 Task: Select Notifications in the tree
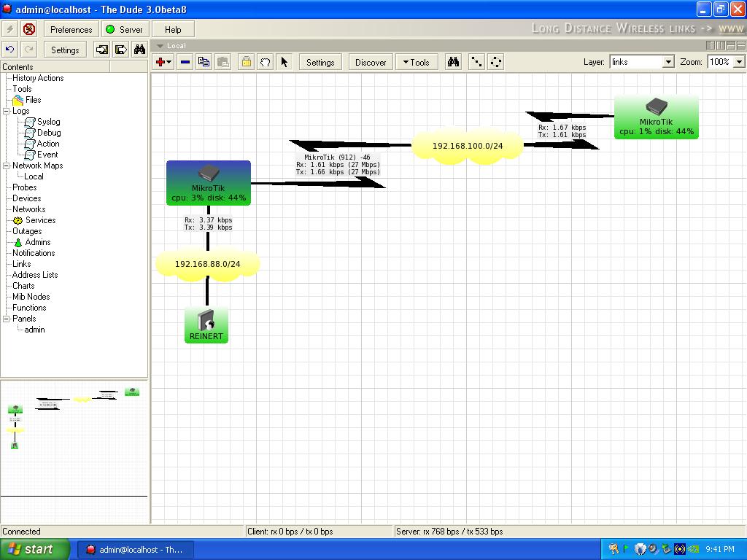(x=34, y=253)
